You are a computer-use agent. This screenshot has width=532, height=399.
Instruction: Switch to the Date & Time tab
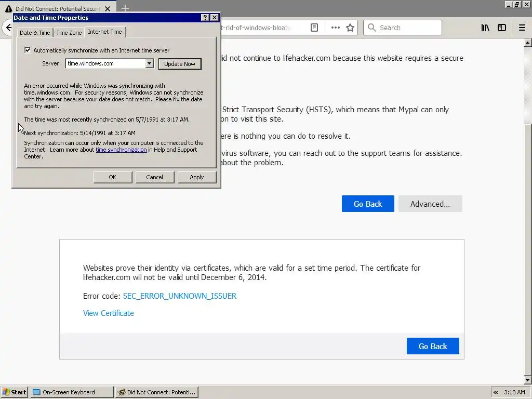pyautogui.click(x=35, y=33)
